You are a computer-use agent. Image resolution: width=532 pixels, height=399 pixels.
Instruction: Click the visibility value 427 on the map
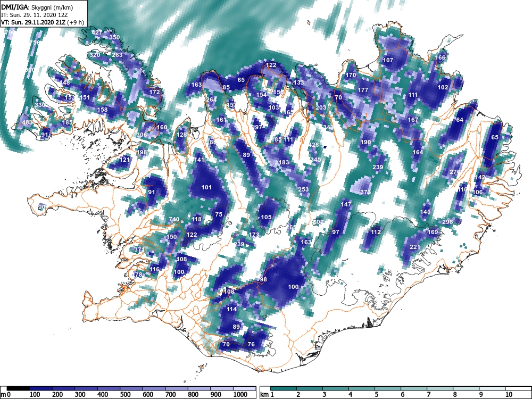tap(97, 32)
